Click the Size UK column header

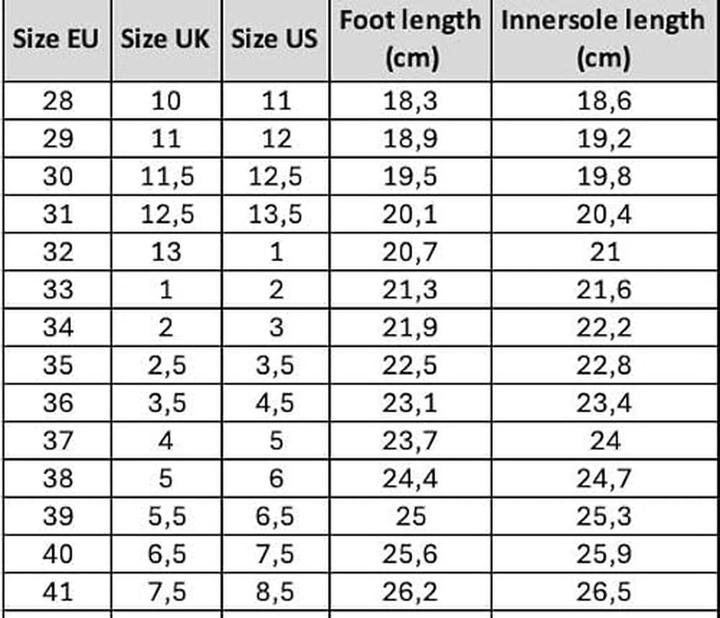(167, 41)
